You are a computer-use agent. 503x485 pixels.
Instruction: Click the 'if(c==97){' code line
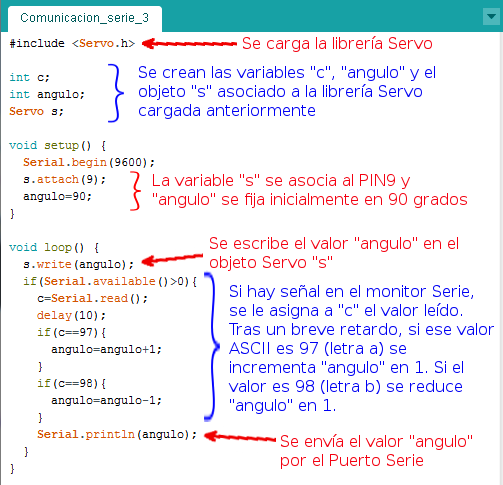tap(71, 332)
